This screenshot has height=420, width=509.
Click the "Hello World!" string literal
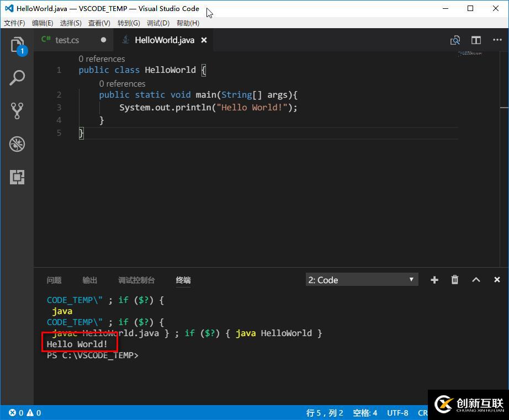click(252, 108)
